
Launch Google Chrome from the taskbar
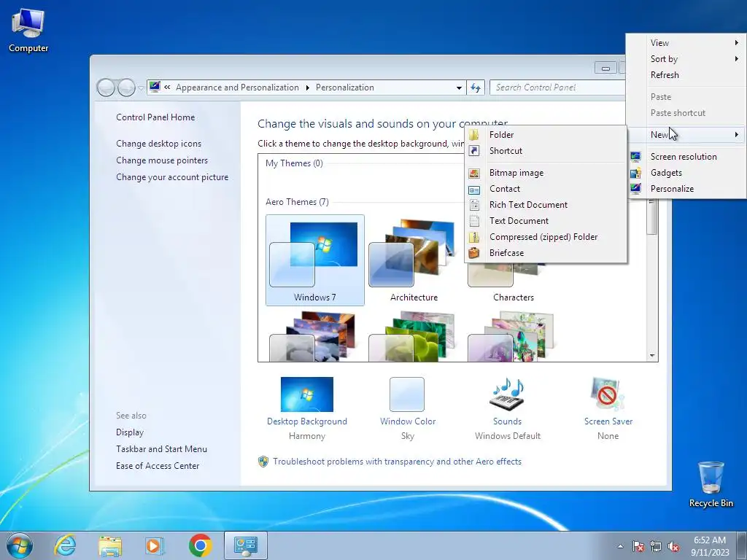200,545
